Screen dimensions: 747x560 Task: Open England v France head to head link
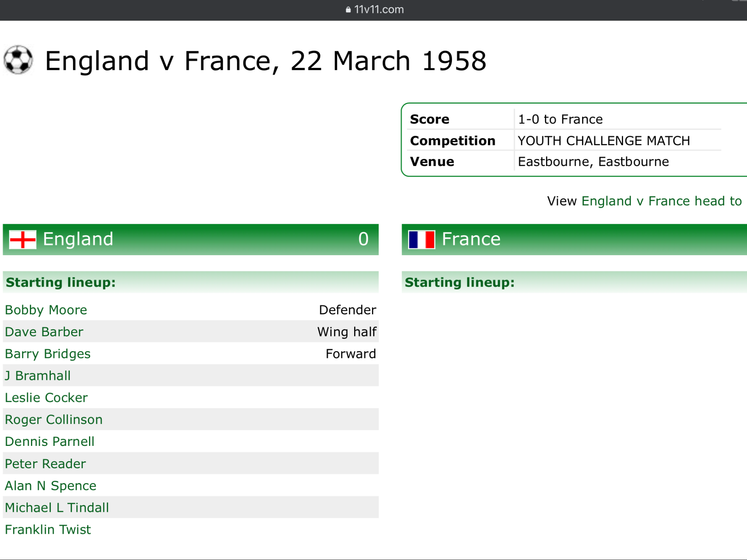pos(662,201)
